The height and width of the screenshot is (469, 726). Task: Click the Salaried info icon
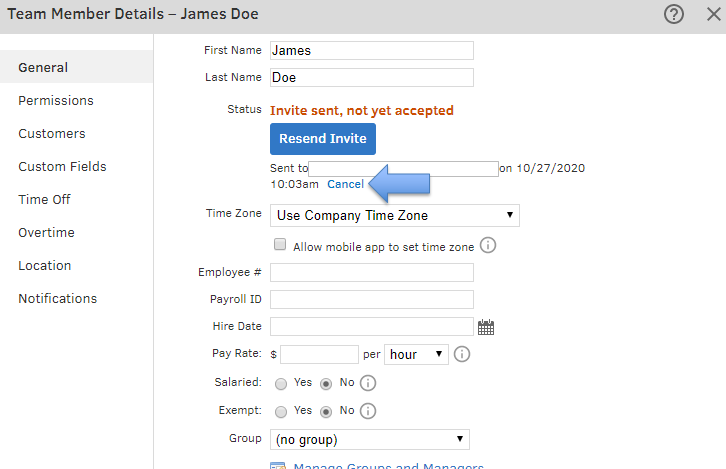pos(367,383)
